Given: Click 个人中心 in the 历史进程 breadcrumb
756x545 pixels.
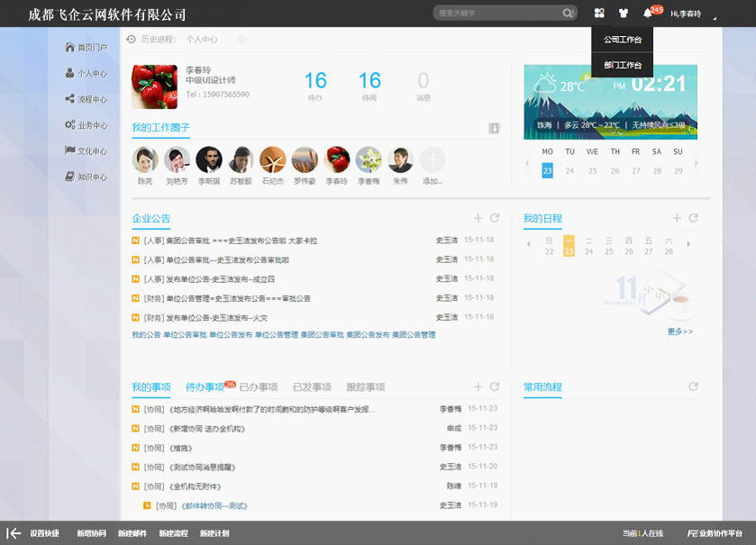Looking at the screenshot, I should [202, 40].
